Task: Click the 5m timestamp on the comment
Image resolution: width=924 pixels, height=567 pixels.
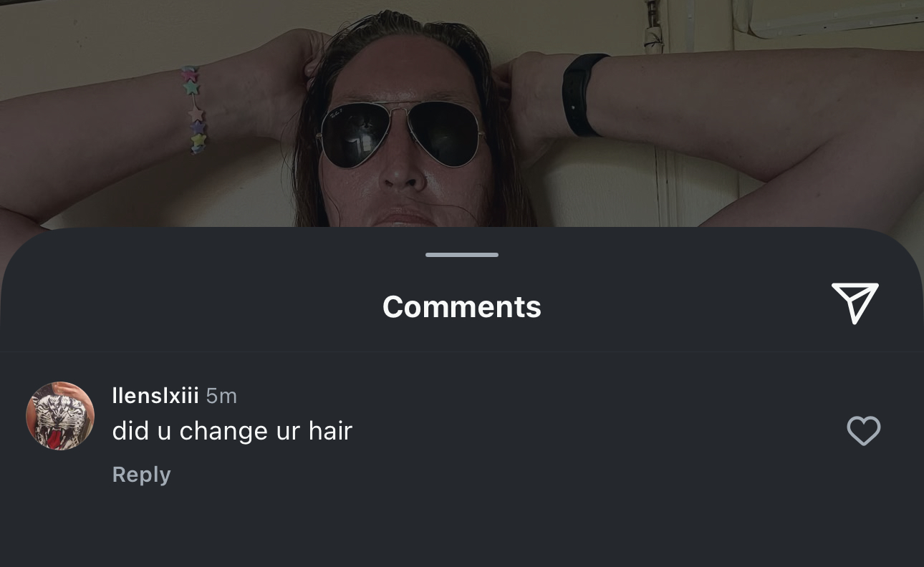Action: (221, 395)
